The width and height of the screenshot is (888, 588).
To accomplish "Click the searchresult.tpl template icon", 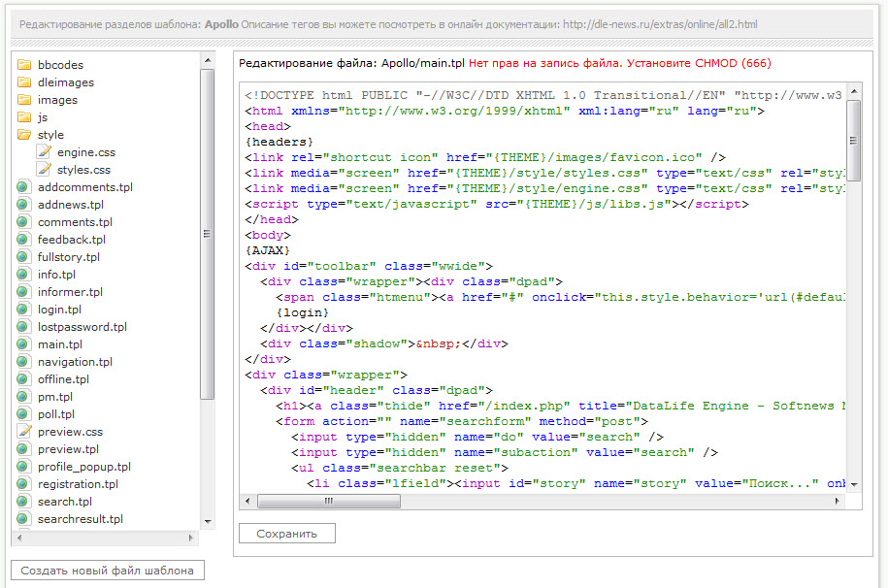I will click(23, 519).
